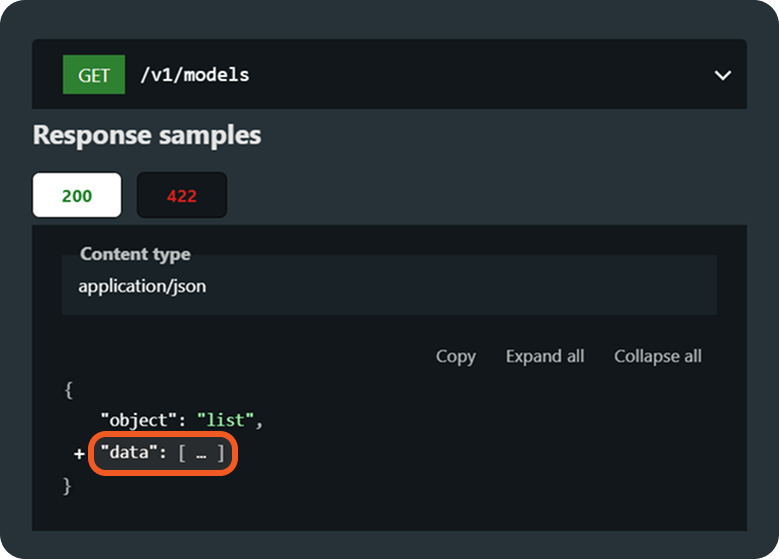Click the "data" key in JSON
The height and width of the screenshot is (559, 779).
(124, 453)
